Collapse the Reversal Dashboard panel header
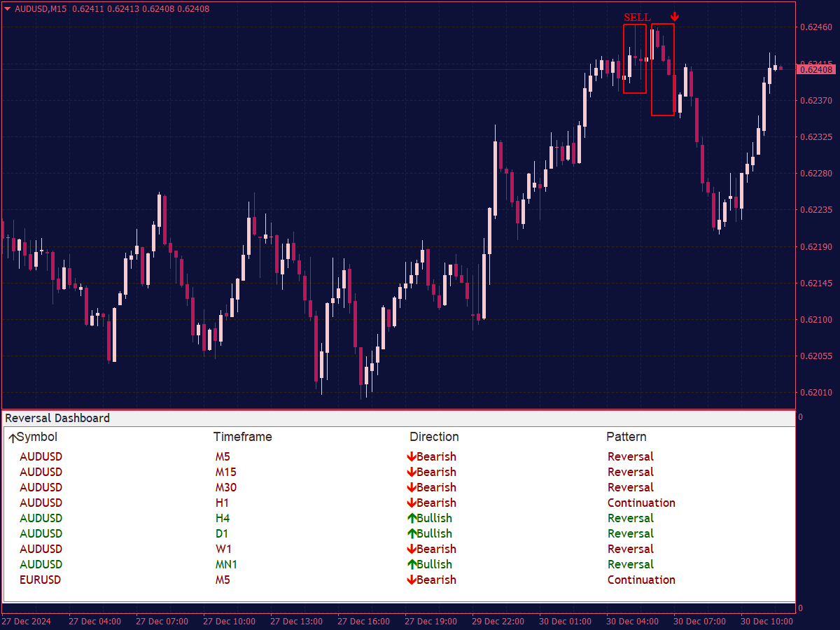Viewport: 840px width, 630px height. (57, 418)
